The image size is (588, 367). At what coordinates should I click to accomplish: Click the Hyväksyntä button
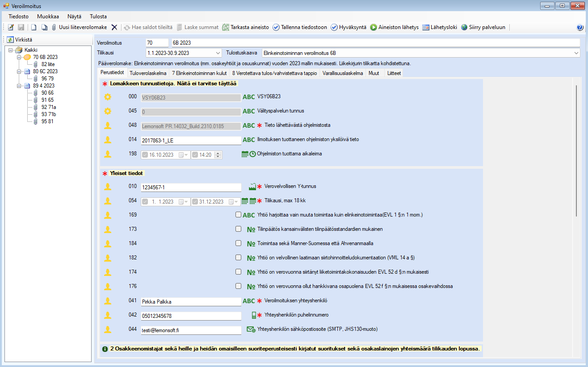tap(349, 27)
